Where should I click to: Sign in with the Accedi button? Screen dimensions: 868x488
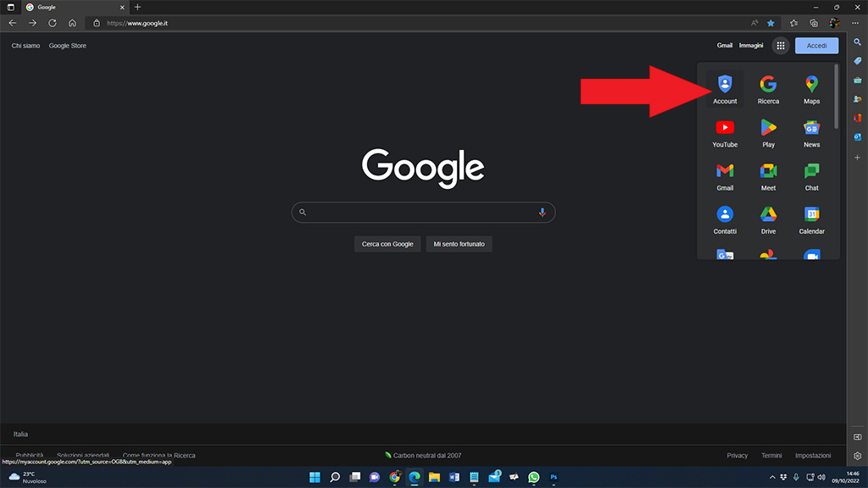click(x=816, y=46)
